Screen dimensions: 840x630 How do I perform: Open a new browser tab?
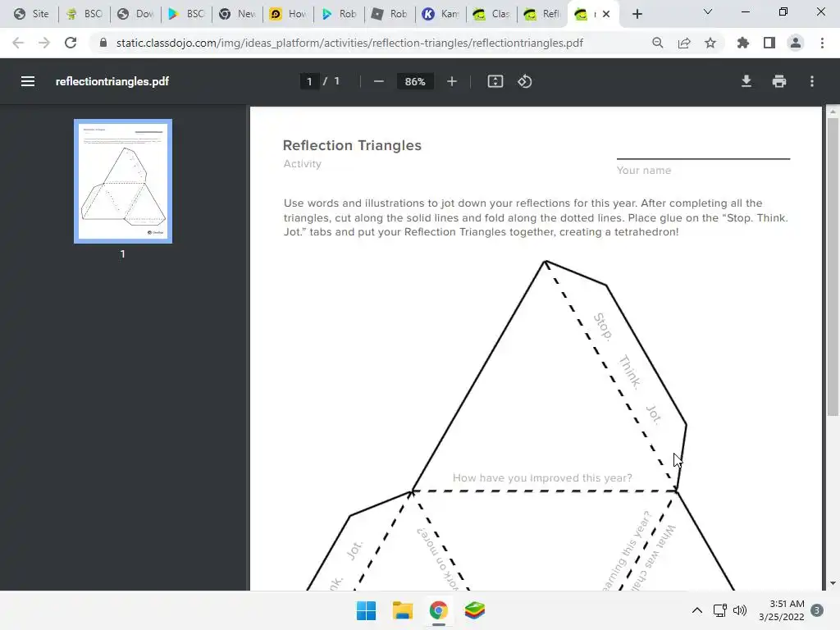[x=637, y=14]
